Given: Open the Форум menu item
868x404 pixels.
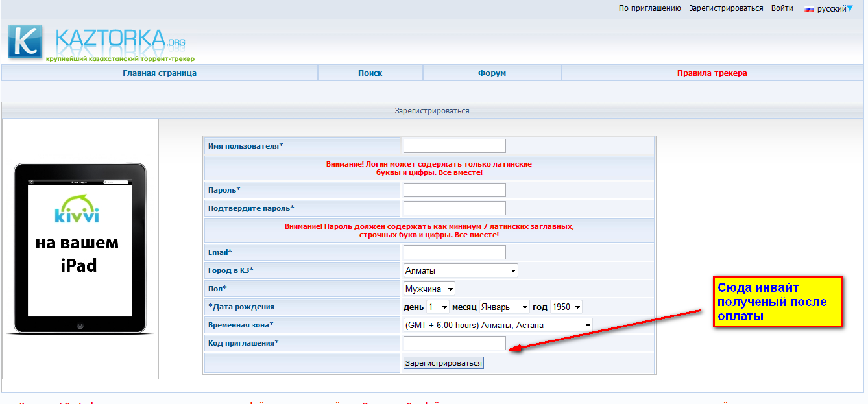Looking at the screenshot, I should coord(492,73).
